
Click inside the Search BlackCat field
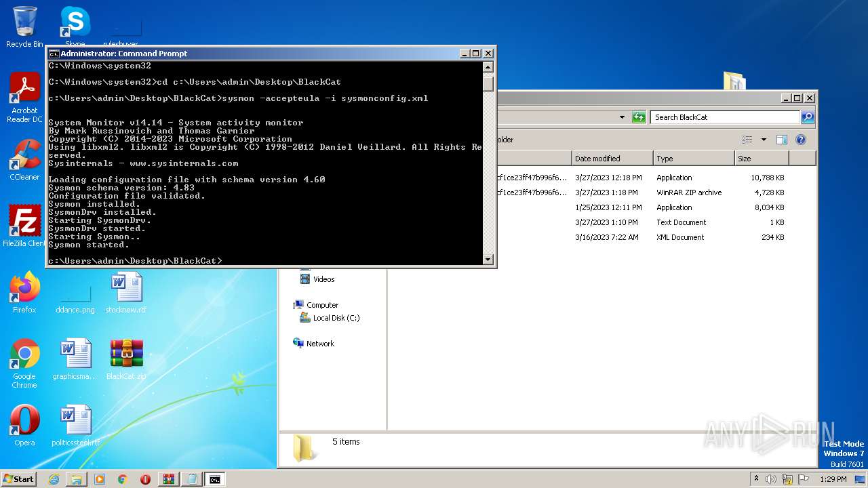pos(725,117)
